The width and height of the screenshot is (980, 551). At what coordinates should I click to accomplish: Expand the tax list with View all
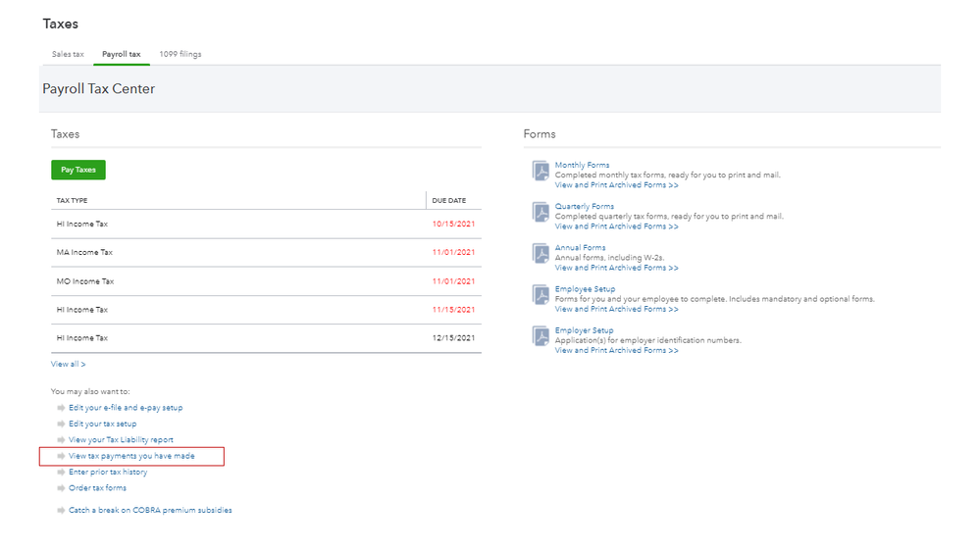pyautogui.click(x=69, y=364)
